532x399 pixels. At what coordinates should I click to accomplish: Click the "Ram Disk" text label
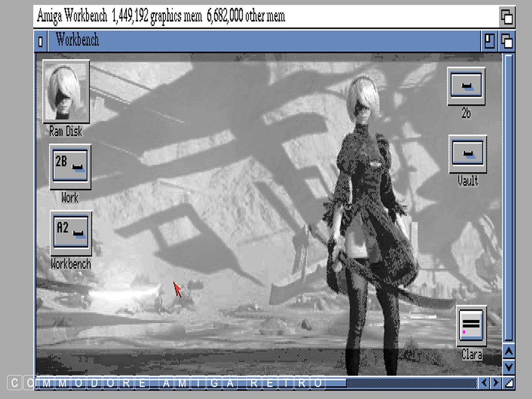point(66,132)
